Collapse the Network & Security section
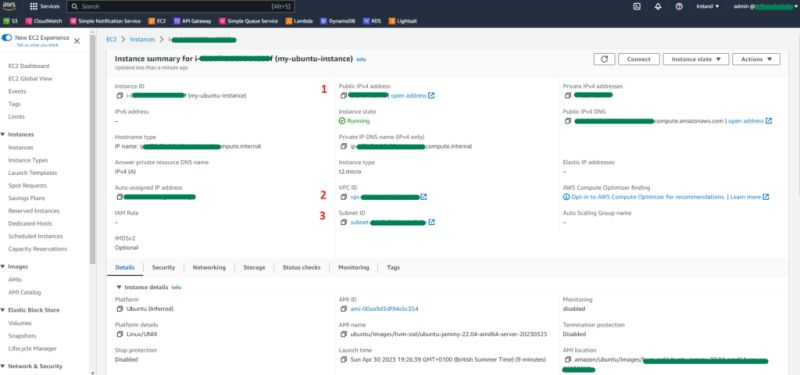The height and width of the screenshot is (375, 800). tap(3, 366)
